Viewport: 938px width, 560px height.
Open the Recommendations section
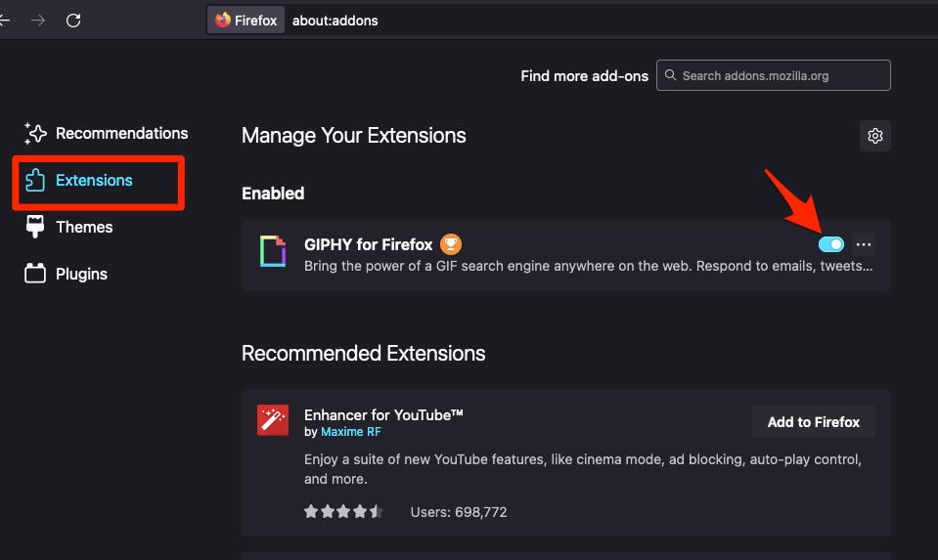point(106,133)
